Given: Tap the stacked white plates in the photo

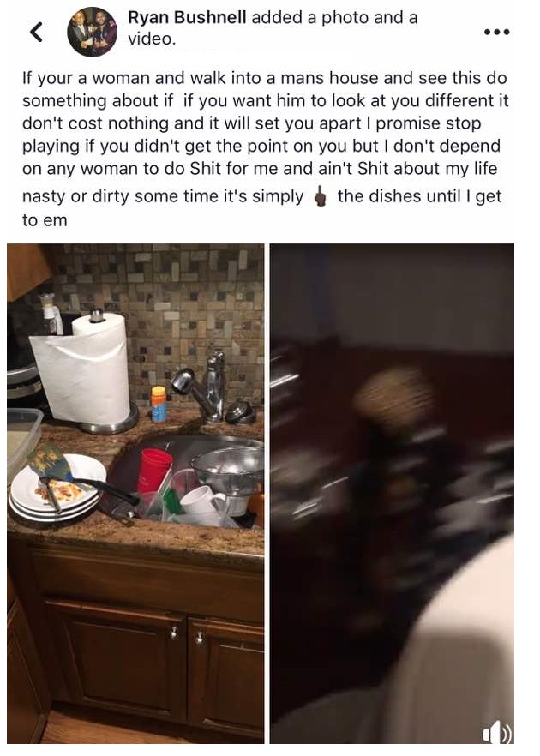Looking at the screenshot, I should point(57,489).
